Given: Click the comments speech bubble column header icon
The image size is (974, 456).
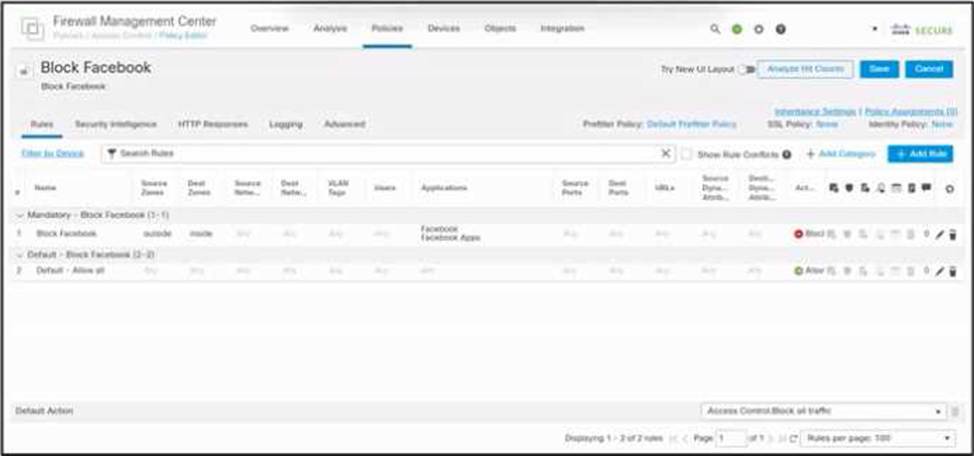Looking at the screenshot, I should (x=926, y=188).
